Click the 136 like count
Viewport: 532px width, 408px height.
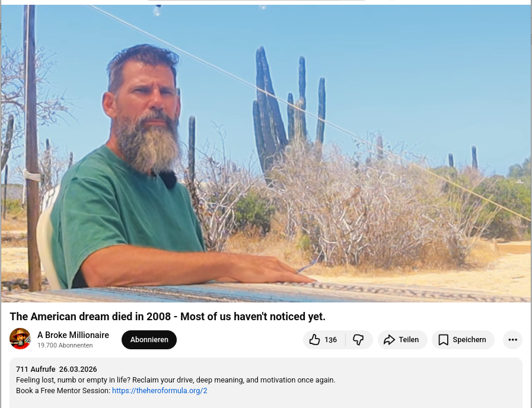tap(330, 340)
